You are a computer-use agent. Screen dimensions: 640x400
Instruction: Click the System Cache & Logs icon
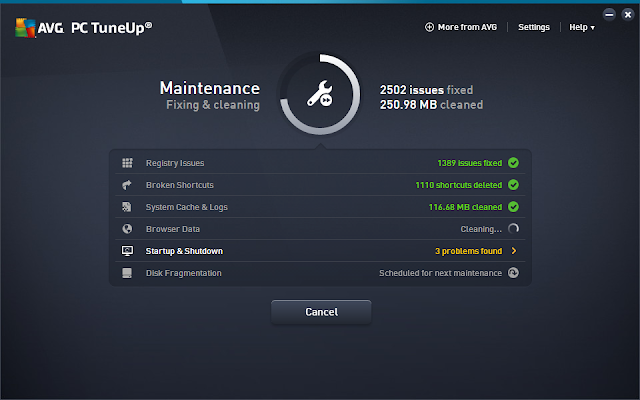127,207
